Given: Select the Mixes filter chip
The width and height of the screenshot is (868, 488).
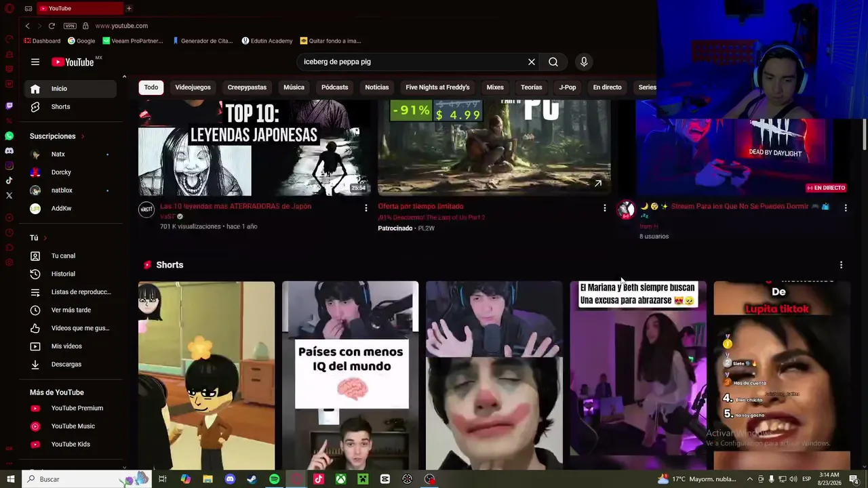Looking at the screenshot, I should point(495,87).
